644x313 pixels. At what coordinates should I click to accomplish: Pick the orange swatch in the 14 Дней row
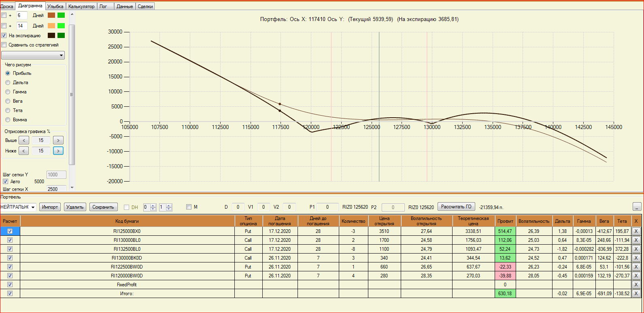pos(51,26)
